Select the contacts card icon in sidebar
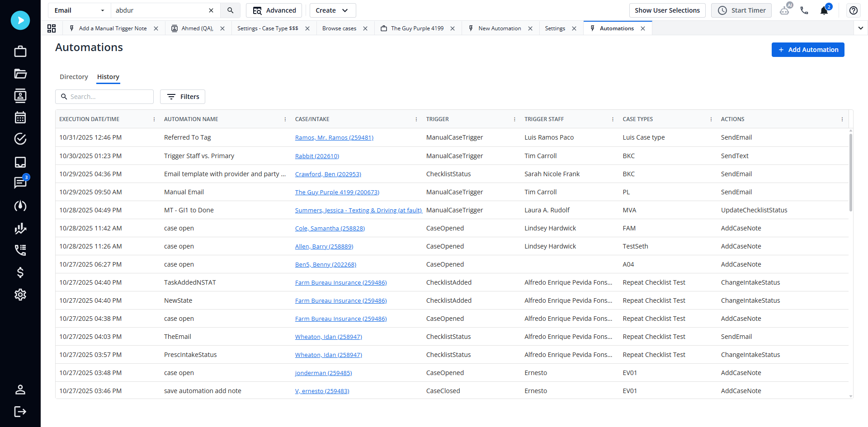The width and height of the screenshot is (868, 427). click(20, 96)
